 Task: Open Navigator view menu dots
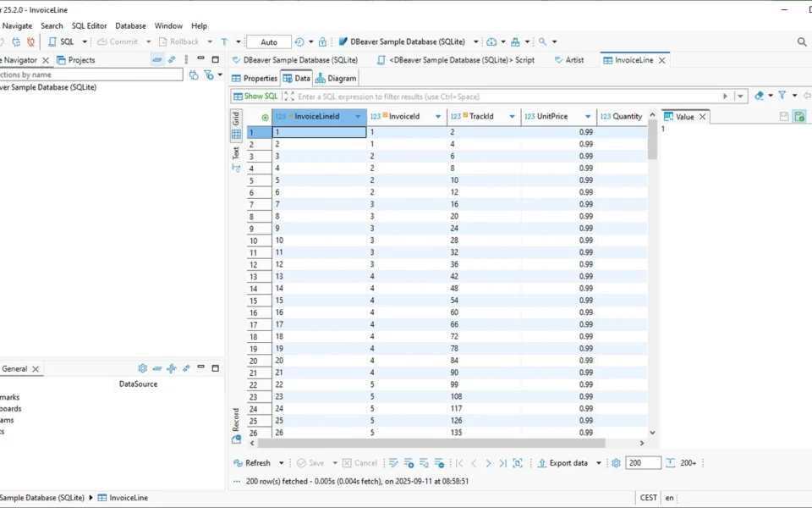click(186, 59)
